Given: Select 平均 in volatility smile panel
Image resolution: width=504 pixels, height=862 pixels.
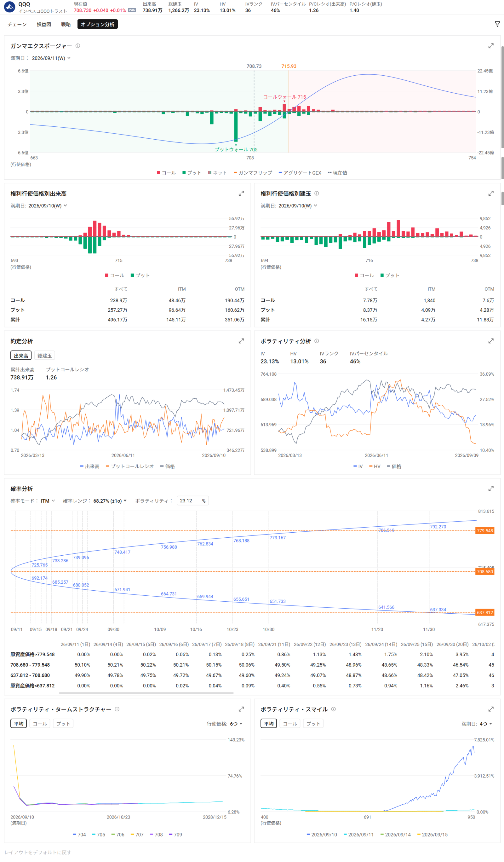Looking at the screenshot, I should click(x=268, y=724).
